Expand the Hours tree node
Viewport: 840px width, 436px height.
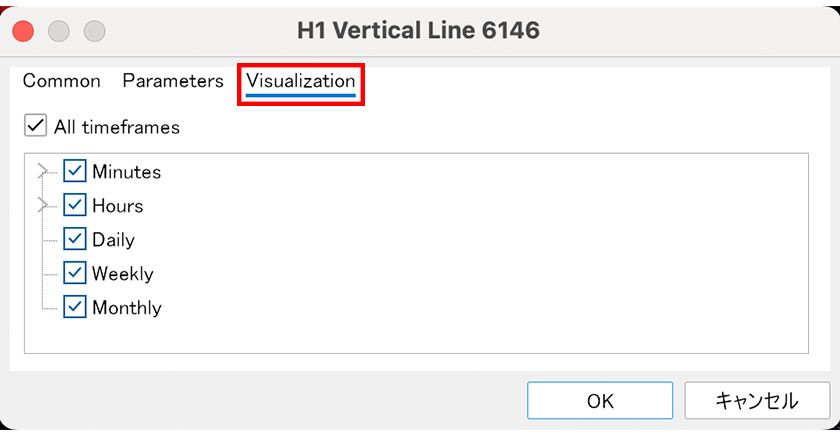[42, 206]
